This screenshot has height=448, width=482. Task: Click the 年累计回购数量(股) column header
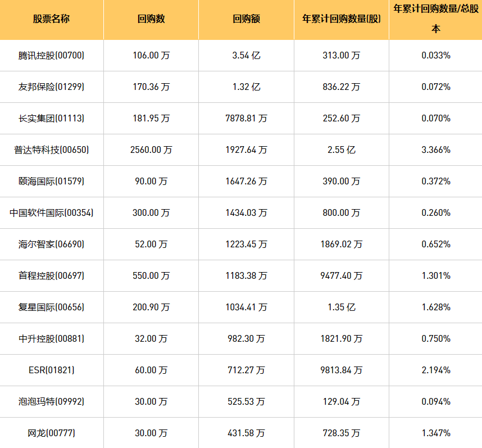pyautogui.click(x=342, y=19)
